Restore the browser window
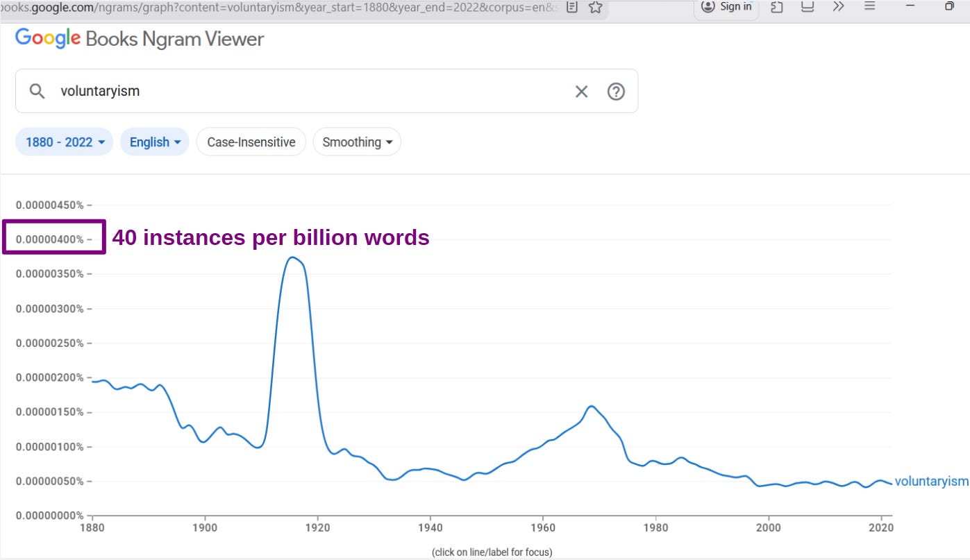 pyautogui.click(x=949, y=6)
